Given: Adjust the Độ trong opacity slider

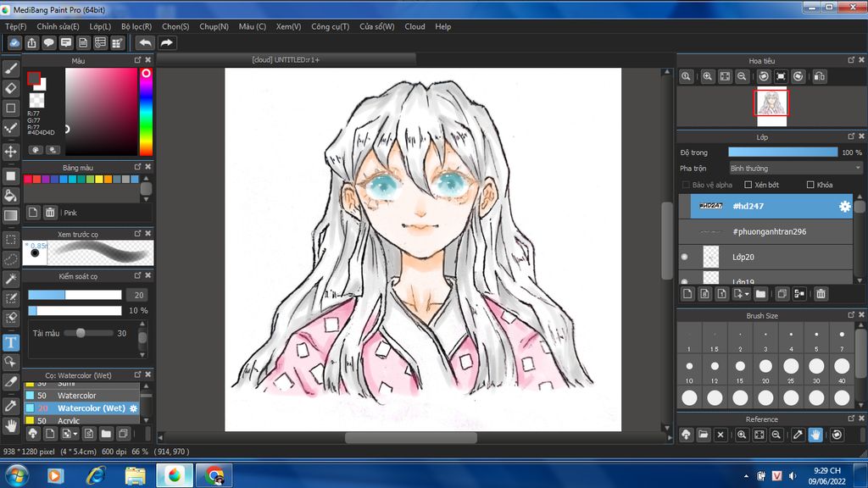Looking at the screenshot, I should coord(782,152).
